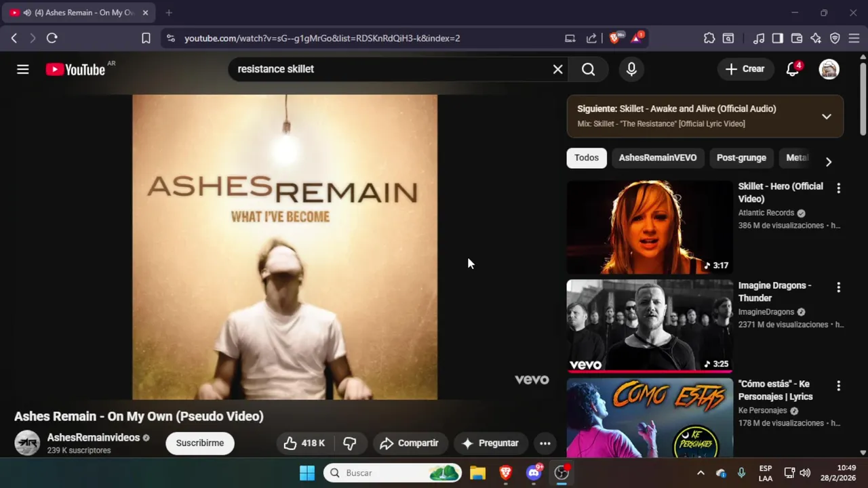868x488 pixels.
Task: Open options menu for Skillet - Hero
Action: pyautogui.click(x=838, y=188)
